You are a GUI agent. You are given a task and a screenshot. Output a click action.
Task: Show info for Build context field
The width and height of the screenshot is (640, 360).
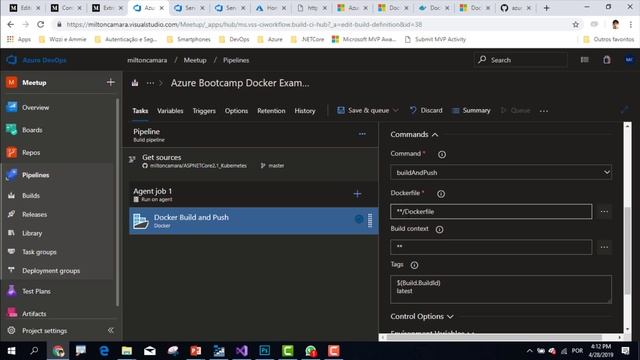pyautogui.click(x=439, y=229)
